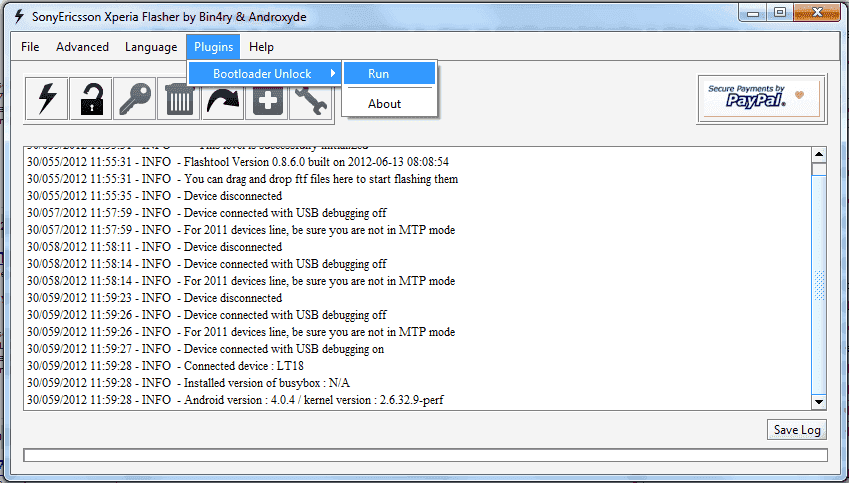Open the Language menu

click(x=151, y=47)
